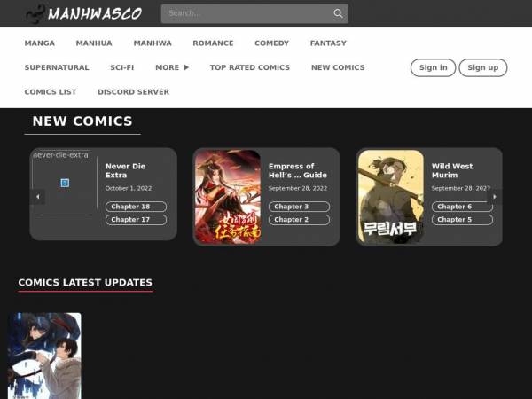This screenshot has height=399, width=532.
Task: Open Chapter 5 of Wild West Murim
Action: tap(462, 220)
